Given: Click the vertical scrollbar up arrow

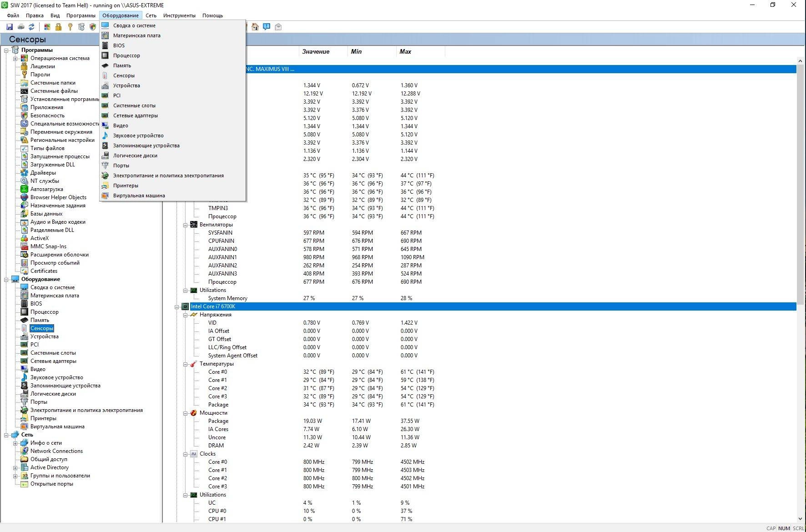Looking at the screenshot, I should click(x=801, y=61).
